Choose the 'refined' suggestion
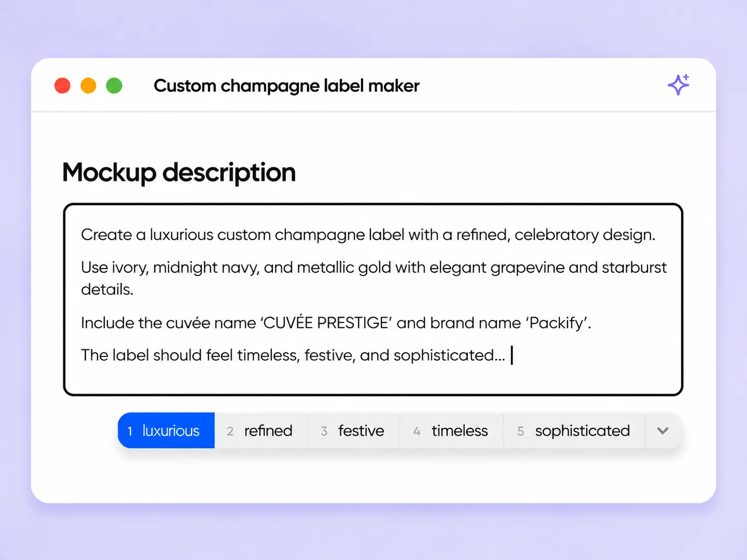Screen dimensions: 747x560 (261, 431)
